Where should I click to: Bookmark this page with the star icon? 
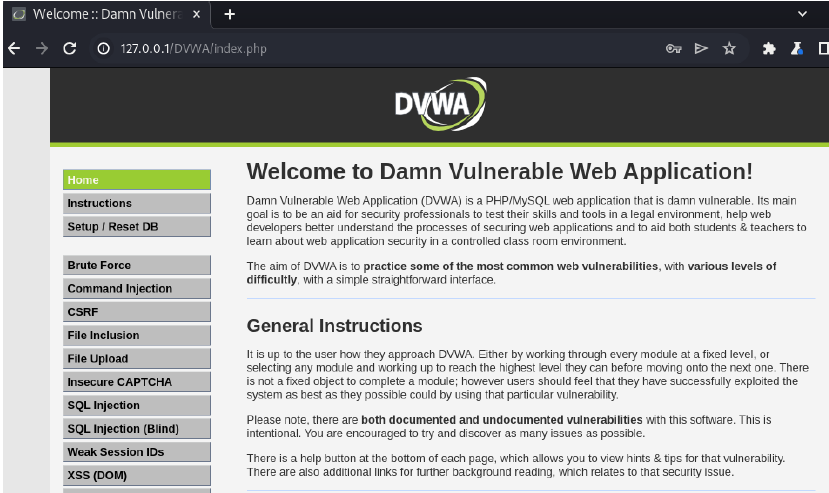pos(730,49)
